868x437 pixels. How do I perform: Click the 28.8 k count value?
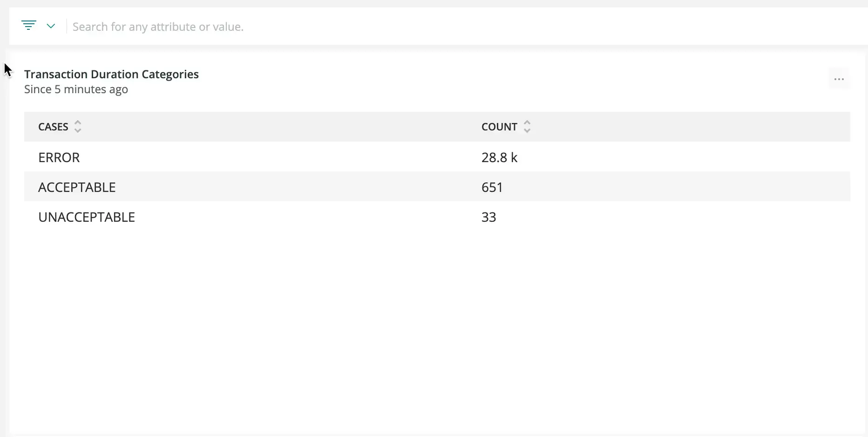tap(499, 157)
